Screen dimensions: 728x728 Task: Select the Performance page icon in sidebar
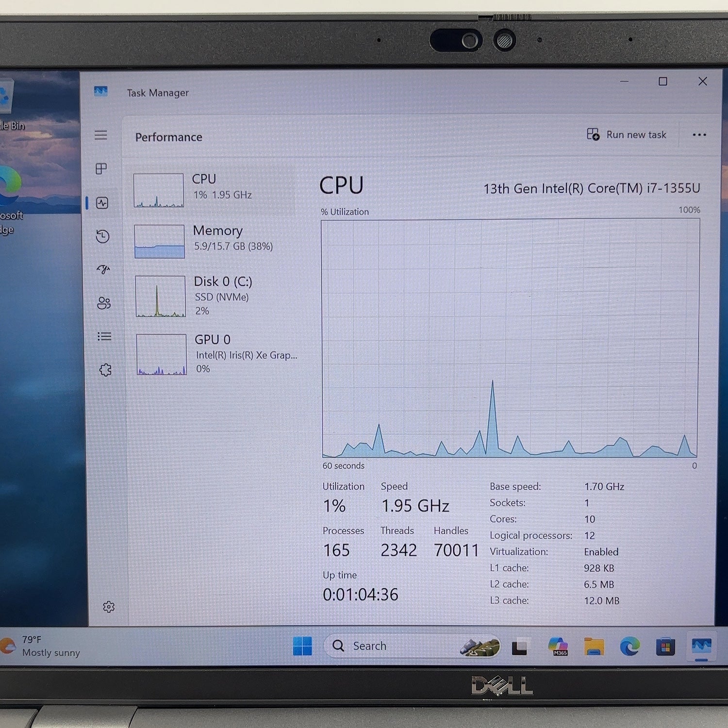click(x=102, y=203)
